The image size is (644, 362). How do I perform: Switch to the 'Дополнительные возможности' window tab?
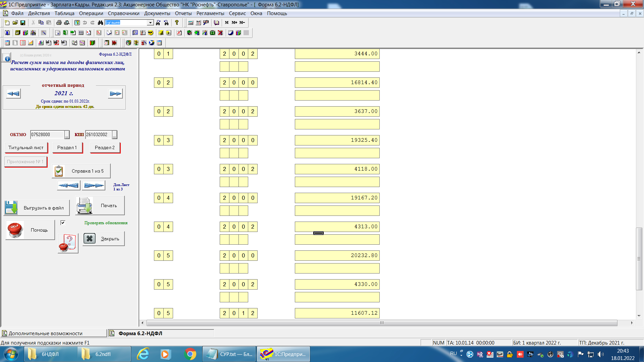pos(54,333)
